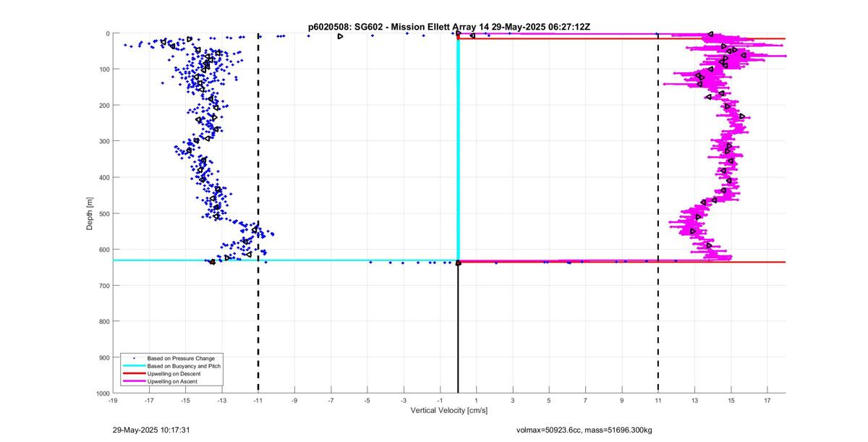
Task: Click the x-axis tick label '-17'
Action: tap(149, 400)
